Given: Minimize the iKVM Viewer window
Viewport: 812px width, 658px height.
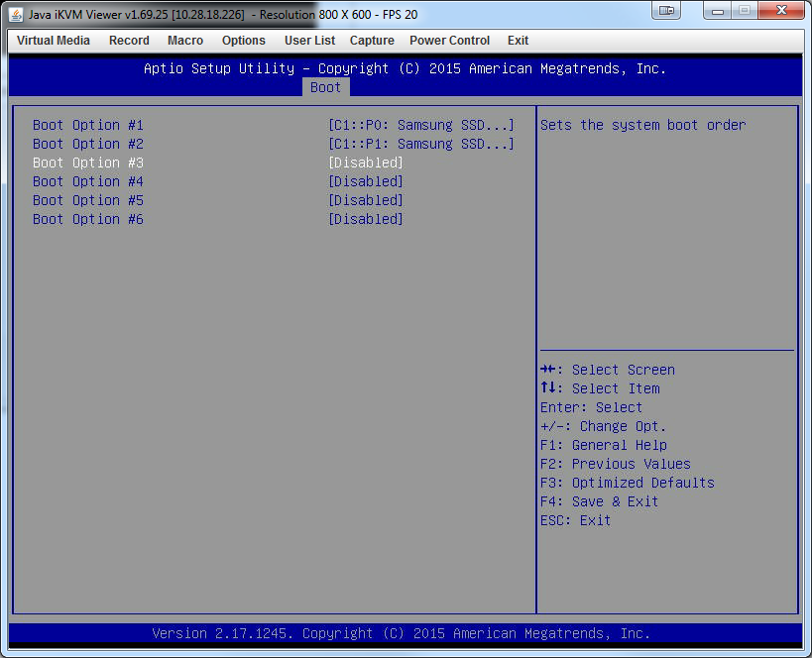Looking at the screenshot, I should 718,11.
